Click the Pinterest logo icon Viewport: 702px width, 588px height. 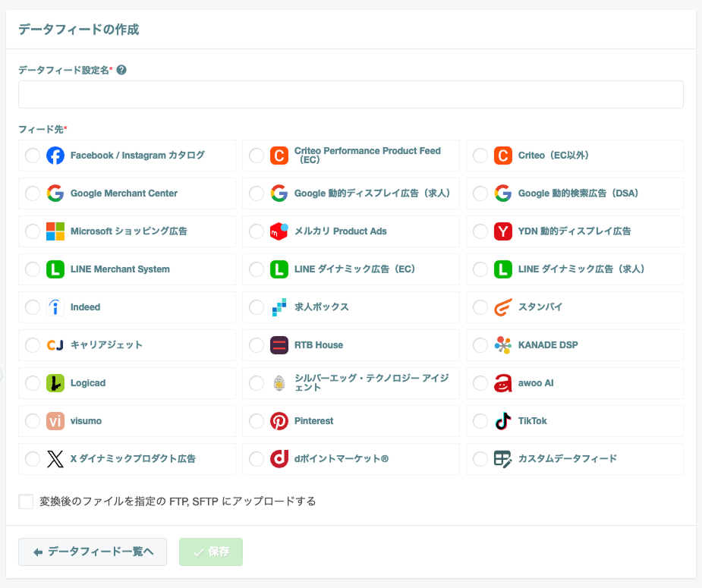tap(279, 421)
